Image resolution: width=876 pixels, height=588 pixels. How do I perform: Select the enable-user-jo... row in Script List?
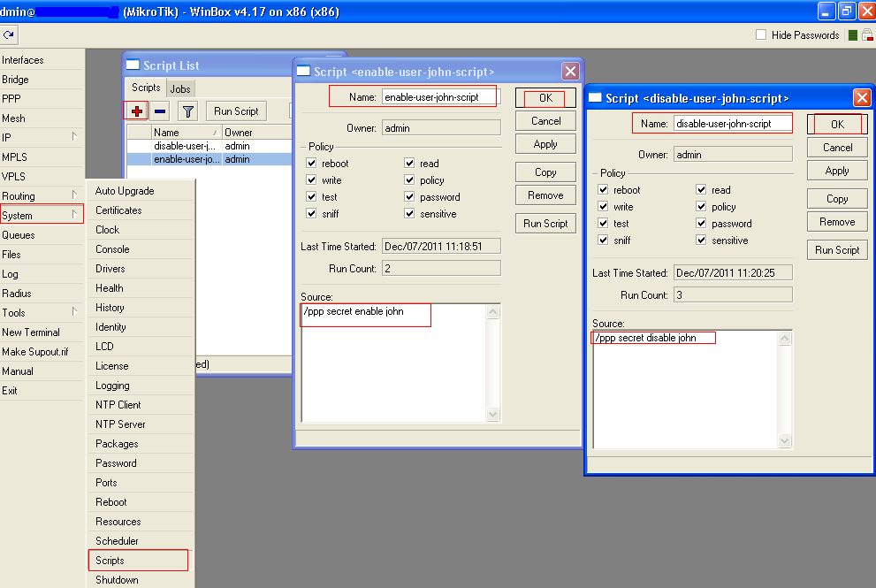pyautogui.click(x=209, y=159)
